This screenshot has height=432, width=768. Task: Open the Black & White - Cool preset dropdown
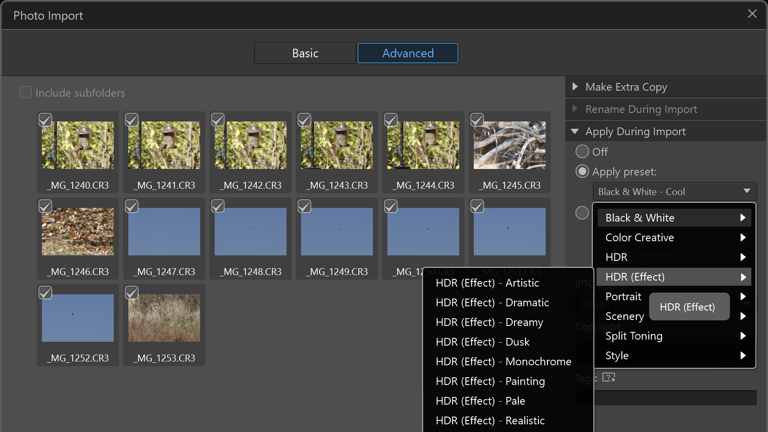[x=674, y=192]
